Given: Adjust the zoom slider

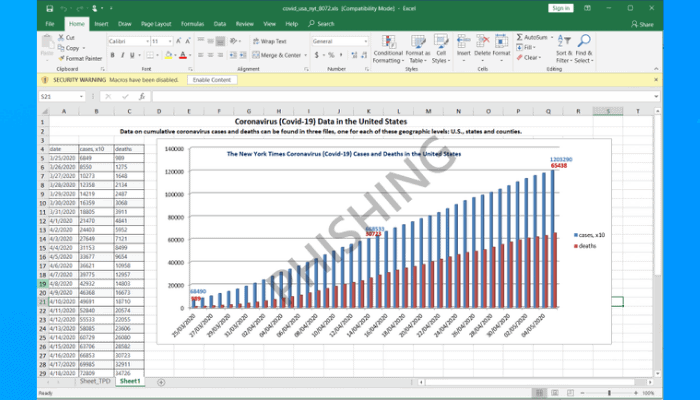Looking at the screenshot, I should (x=609, y=393).
